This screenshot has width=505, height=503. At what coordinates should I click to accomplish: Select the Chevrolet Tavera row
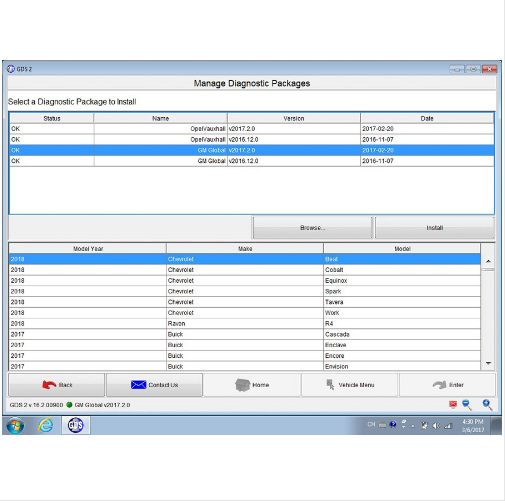(245, 302)
